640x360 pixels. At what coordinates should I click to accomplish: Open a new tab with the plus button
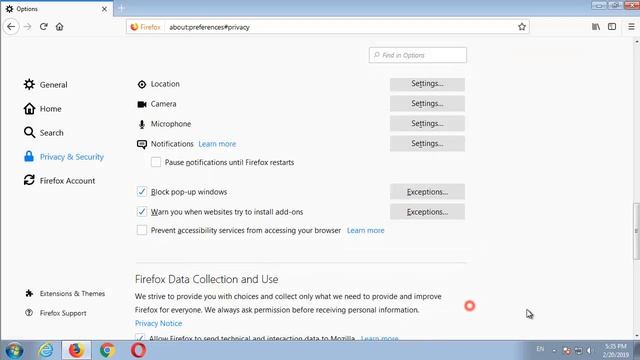121,8
